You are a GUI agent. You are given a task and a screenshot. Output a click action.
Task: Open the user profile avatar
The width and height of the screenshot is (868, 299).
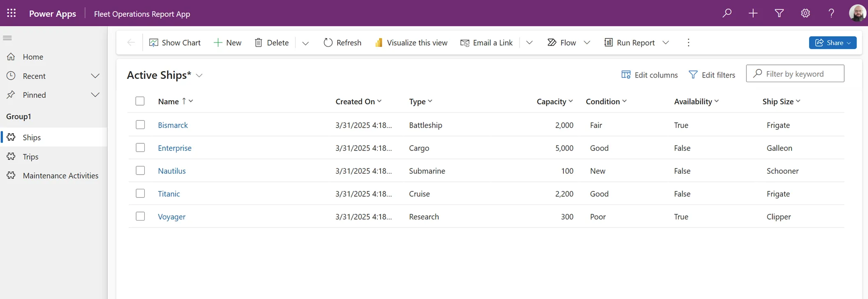857,13
